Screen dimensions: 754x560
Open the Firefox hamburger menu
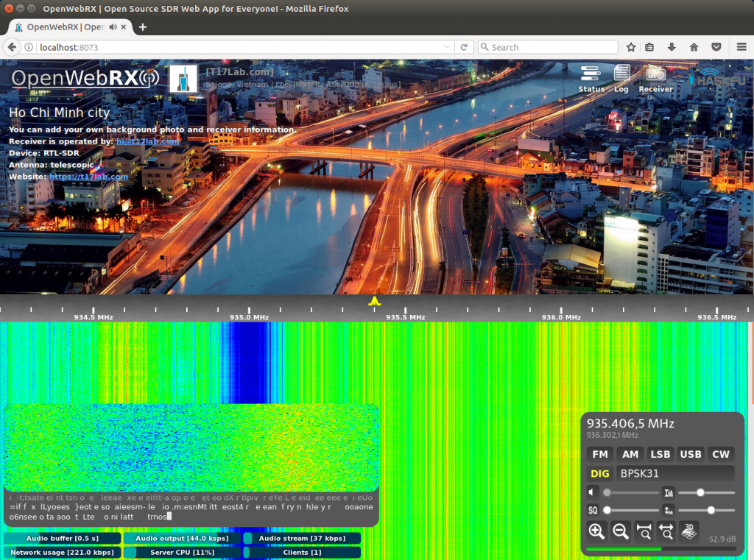pos(741,46)
